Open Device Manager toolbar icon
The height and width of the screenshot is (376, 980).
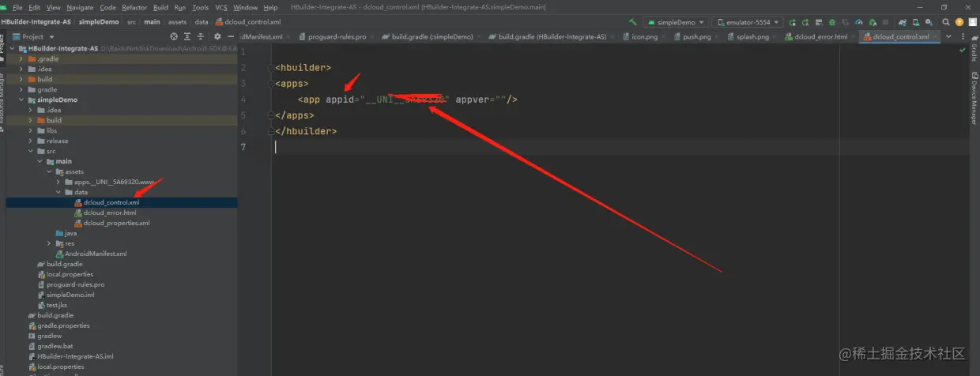[x=915, y=22]
